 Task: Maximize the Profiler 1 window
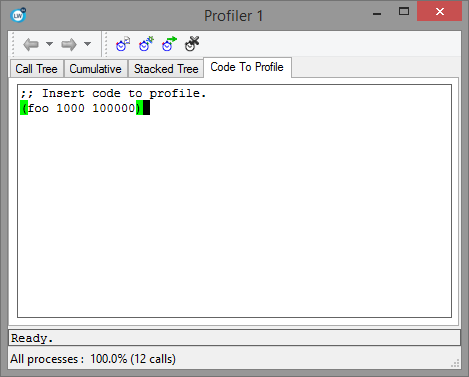click(404, 12)
